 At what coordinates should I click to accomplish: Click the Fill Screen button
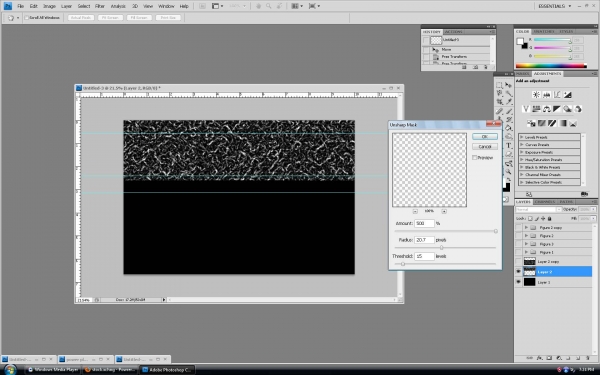tap(139, 18)
